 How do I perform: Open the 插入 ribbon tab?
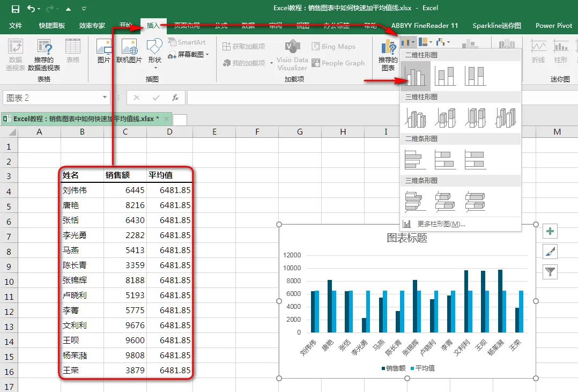click(x=153, y=25)
